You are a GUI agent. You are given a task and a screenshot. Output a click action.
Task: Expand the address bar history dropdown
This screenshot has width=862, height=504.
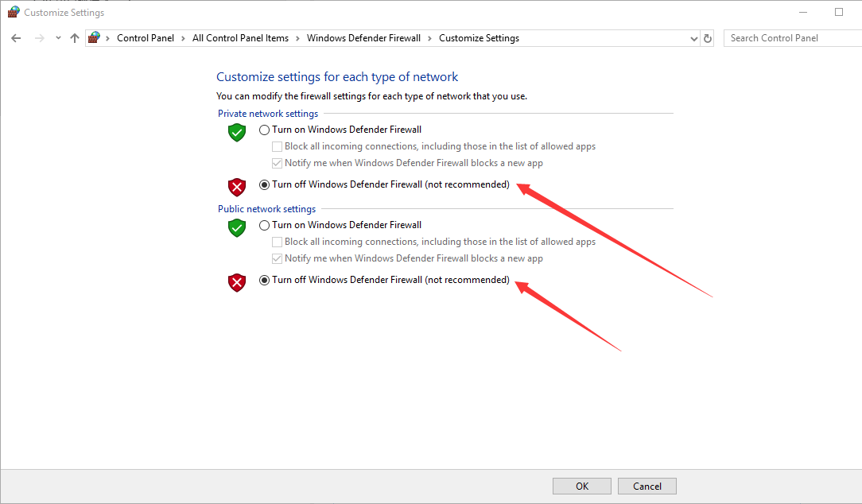pos(693,38)
